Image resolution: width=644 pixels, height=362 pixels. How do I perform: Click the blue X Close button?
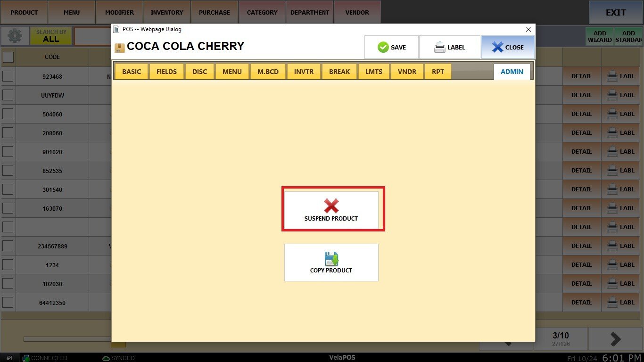pos(508,47)
